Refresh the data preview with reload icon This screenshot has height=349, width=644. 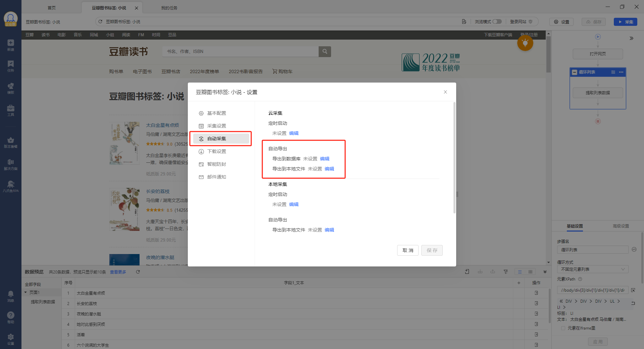click(x=138, y=272)
